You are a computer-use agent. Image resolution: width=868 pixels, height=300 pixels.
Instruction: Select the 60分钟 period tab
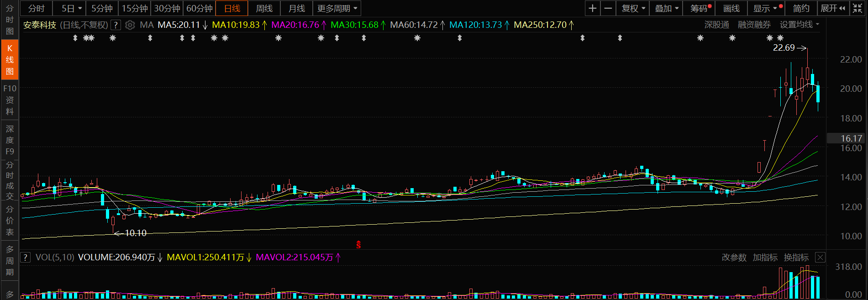(x=200, y=8)
